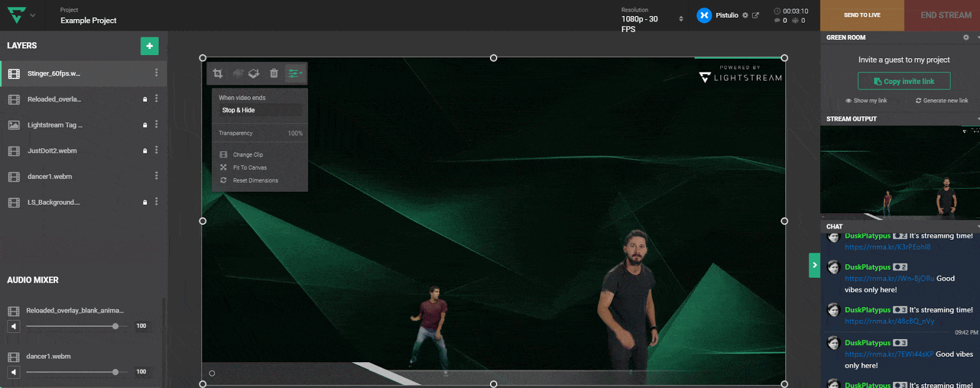Open Green Room settings gear
Image resolution: width=980 pixels, height=388 pixels.
966,37
